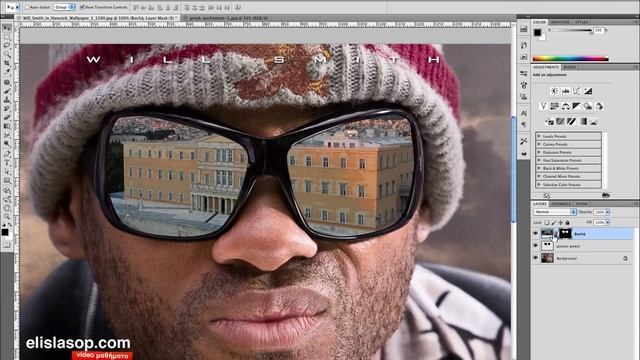The width and height of the screenshot is (640, 360).
Task: Open the Paragraph panel from the dock
Action: click(524, 125)
